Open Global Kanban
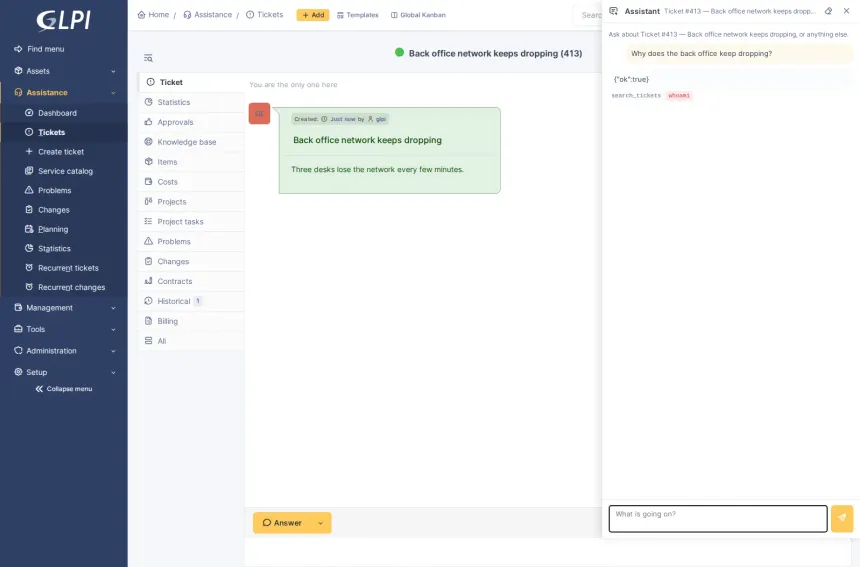The image size is (860, 567). tap(418, 15)
